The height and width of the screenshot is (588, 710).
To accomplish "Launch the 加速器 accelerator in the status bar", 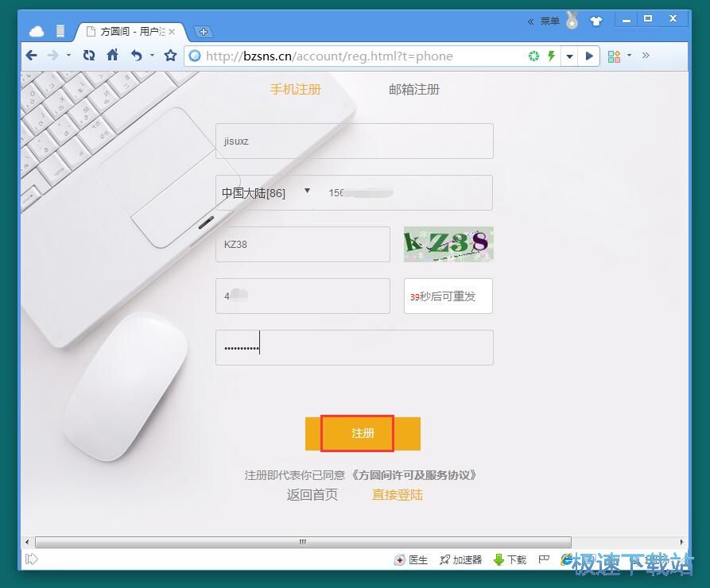I will click(461, 559).
